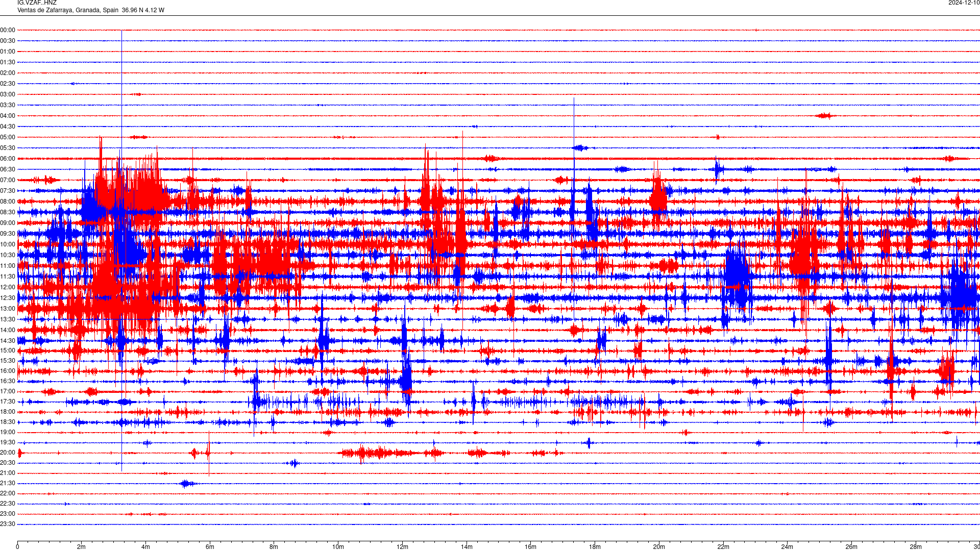Image resolution: width=980 pixels, height=551 pixels.
Task: Select the 09:00 time label
Action: click(x=8, y=223)
